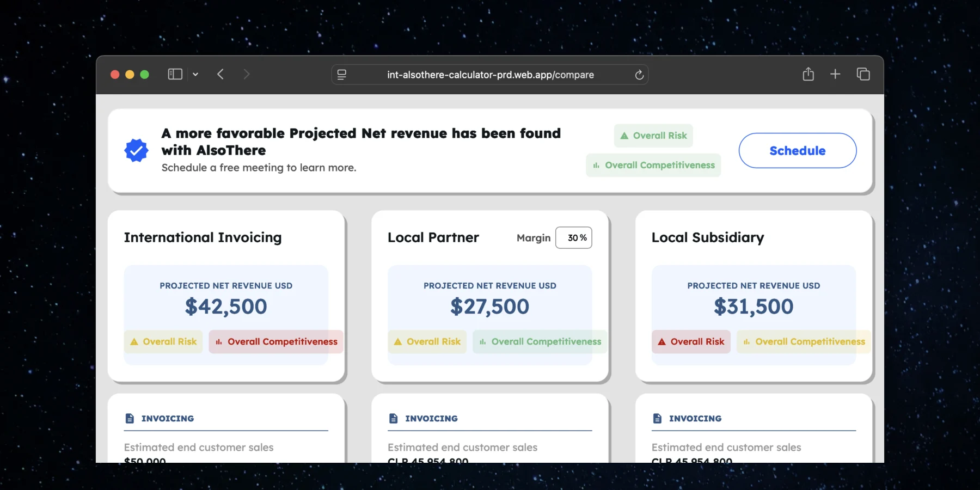
Task: Reload the page with the refresh icon
Action: tap(639, 75)
